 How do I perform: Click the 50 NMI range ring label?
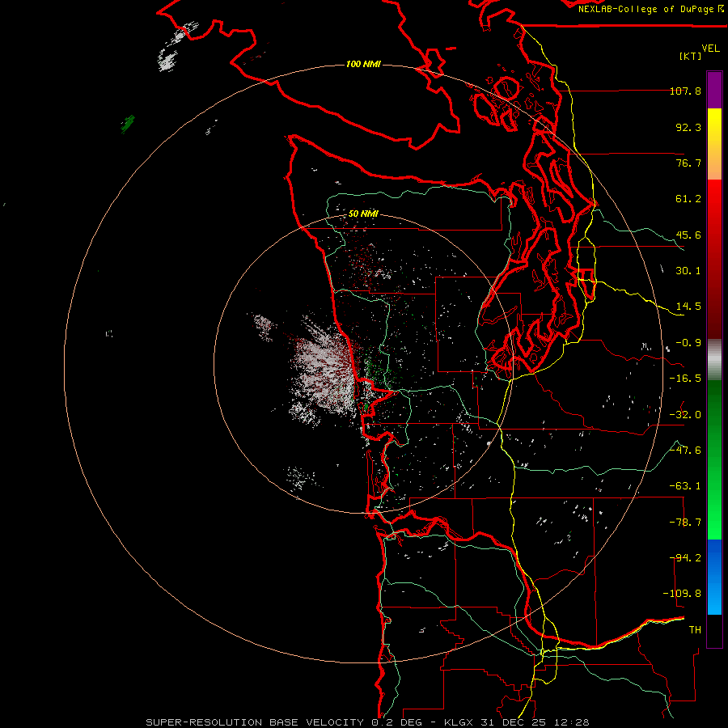(363, 214)
